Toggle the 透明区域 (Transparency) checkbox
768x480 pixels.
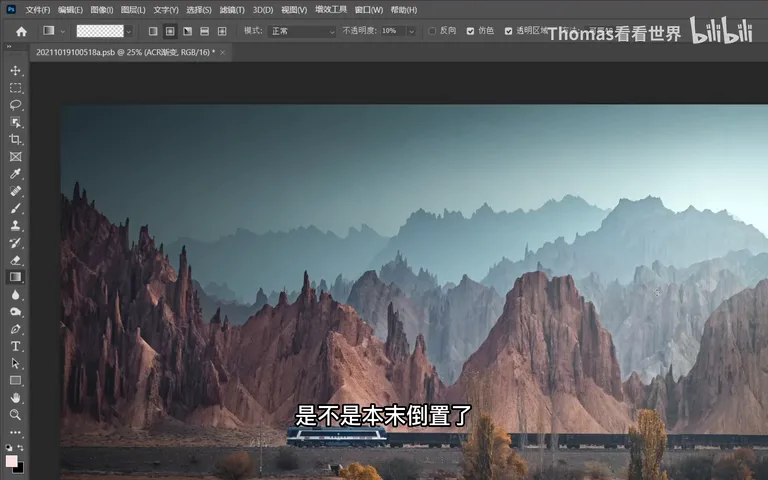[x=508, y=31]
